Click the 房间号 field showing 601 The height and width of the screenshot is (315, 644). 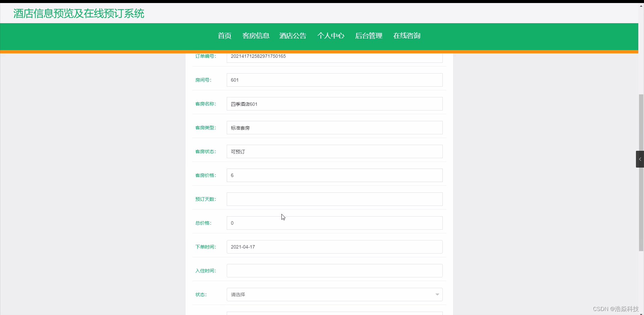tap(334, 80)
